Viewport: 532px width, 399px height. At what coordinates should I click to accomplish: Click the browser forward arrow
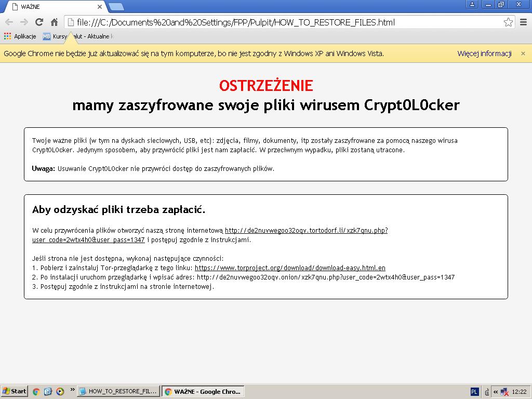point(24,22)
